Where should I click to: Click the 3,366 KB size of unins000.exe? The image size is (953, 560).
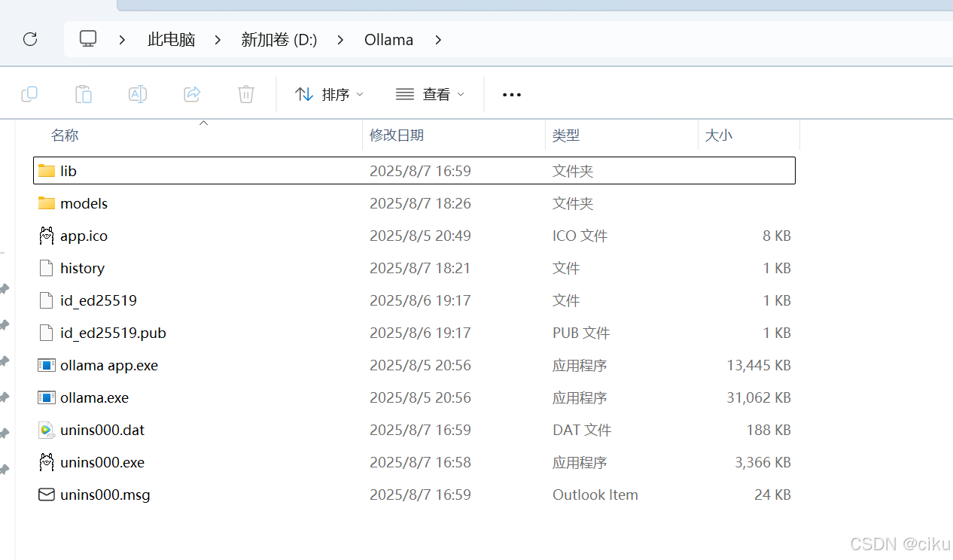tap(763, 462)
